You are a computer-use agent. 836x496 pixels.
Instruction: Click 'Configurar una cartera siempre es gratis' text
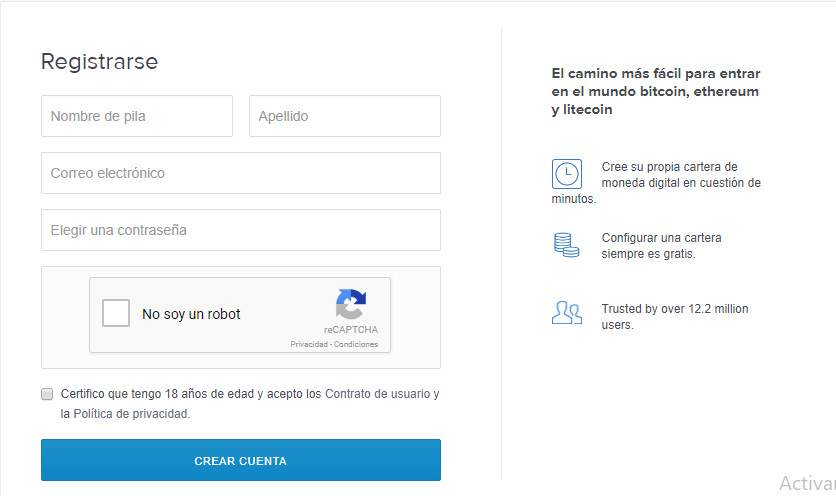click(x=662, y=246)
